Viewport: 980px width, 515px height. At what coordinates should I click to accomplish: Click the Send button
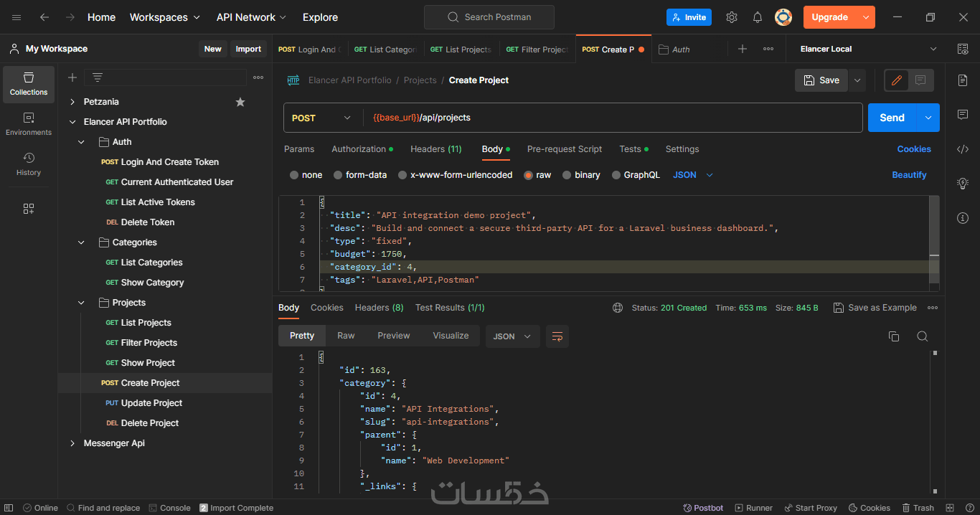(x=892, y=118)
